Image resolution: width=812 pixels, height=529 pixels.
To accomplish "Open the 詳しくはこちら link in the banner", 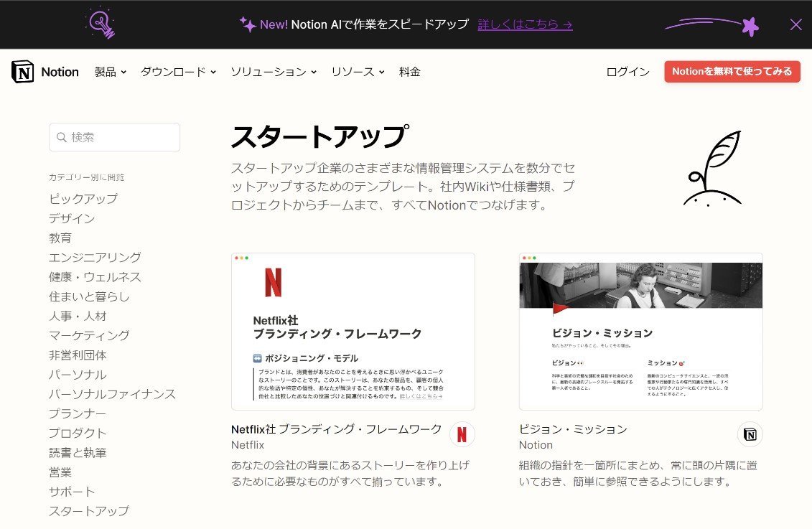I will (525, 24).
